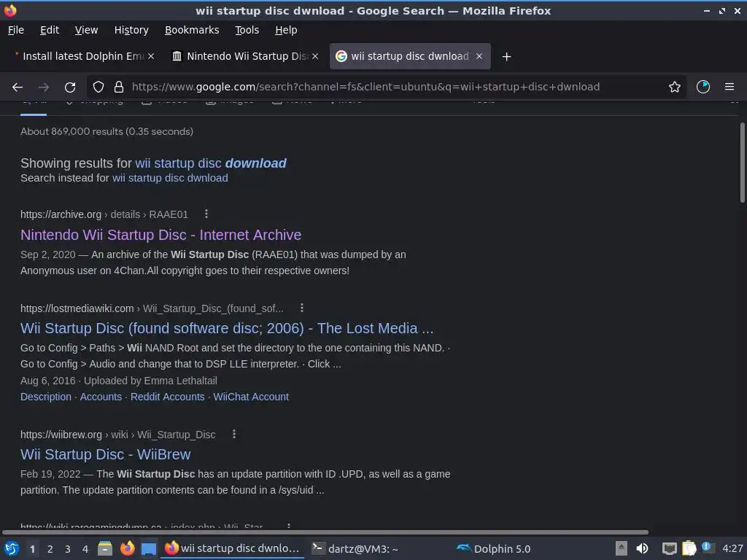Follow the Description sitelink

tap(46, 397)
